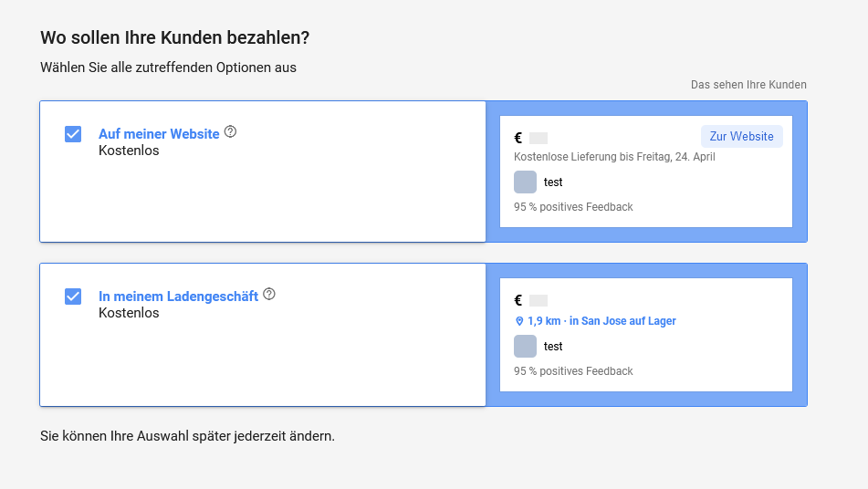Click "95 % positives Feedback" in the store preview
The image size is (868, 489).
[573, 371]
